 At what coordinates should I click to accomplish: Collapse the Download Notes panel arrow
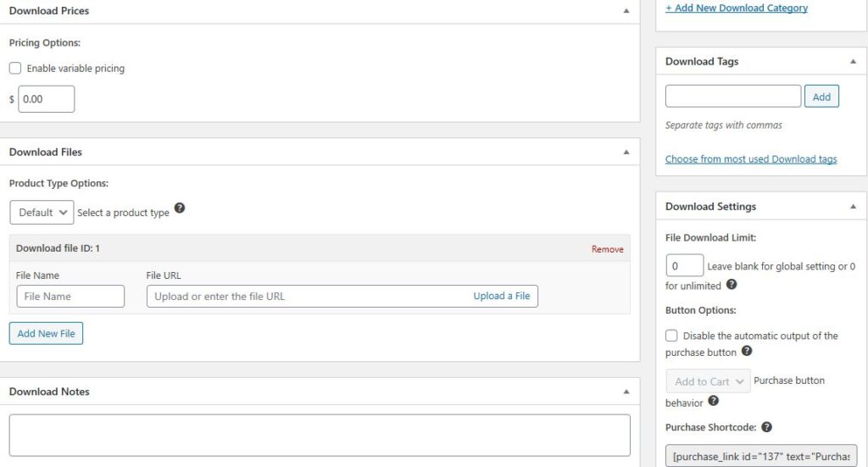626,392
